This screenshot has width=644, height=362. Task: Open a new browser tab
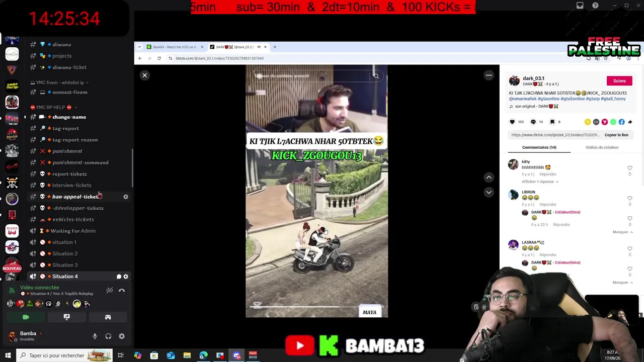(275, 47)
